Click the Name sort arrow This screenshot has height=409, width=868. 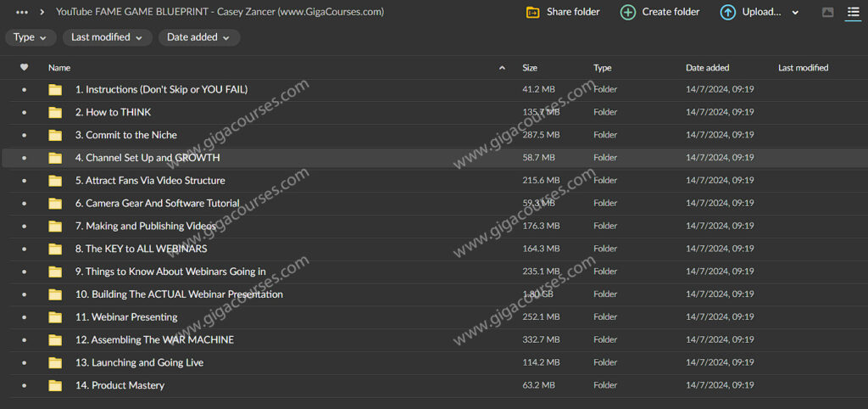502,68
